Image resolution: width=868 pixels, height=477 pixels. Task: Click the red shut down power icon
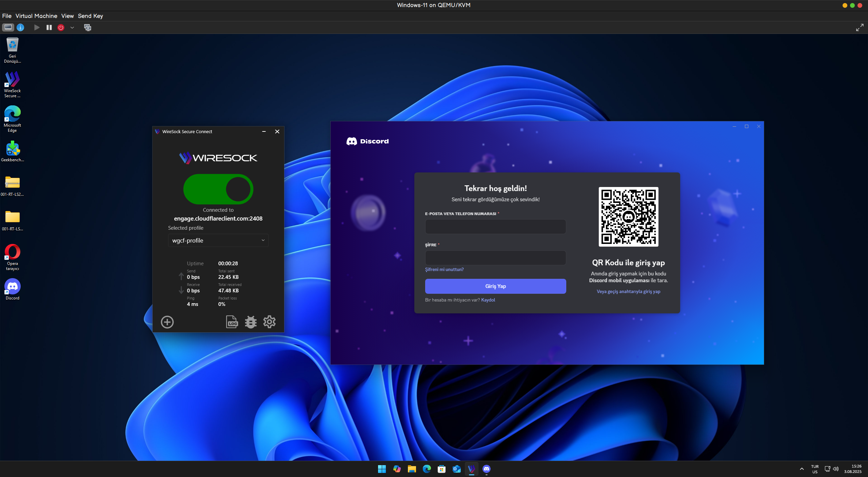point(61,27)
